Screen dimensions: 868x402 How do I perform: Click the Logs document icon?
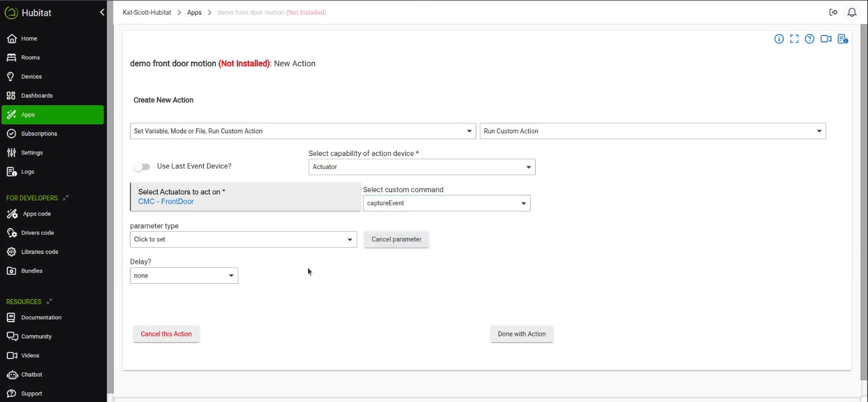(11, 172)
